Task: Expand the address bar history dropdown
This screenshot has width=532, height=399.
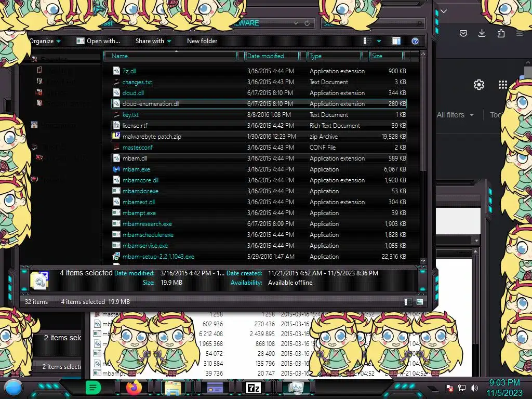Action: pos(296,23)
